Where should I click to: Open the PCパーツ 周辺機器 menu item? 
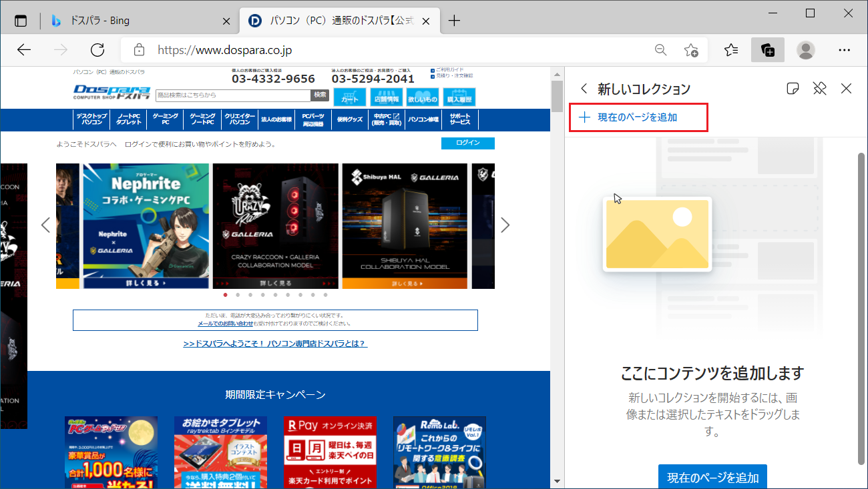pyautogui.click(x=313, y=119)
